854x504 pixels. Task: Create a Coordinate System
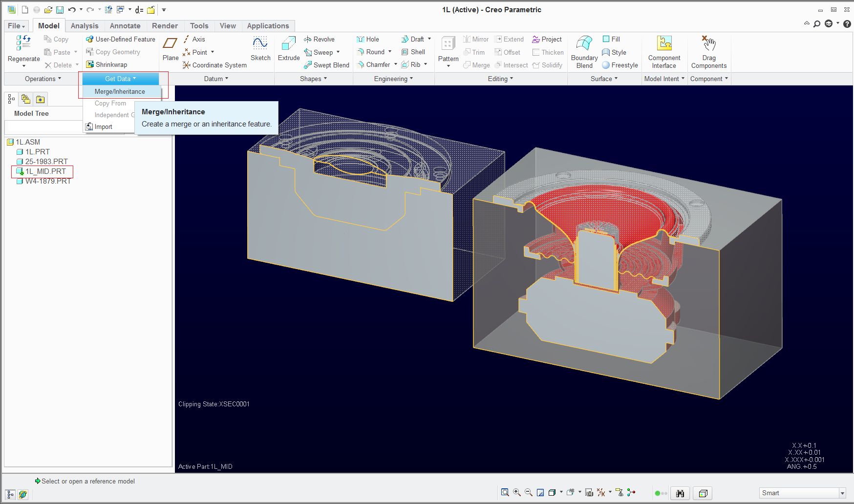[x=214, y=65]
